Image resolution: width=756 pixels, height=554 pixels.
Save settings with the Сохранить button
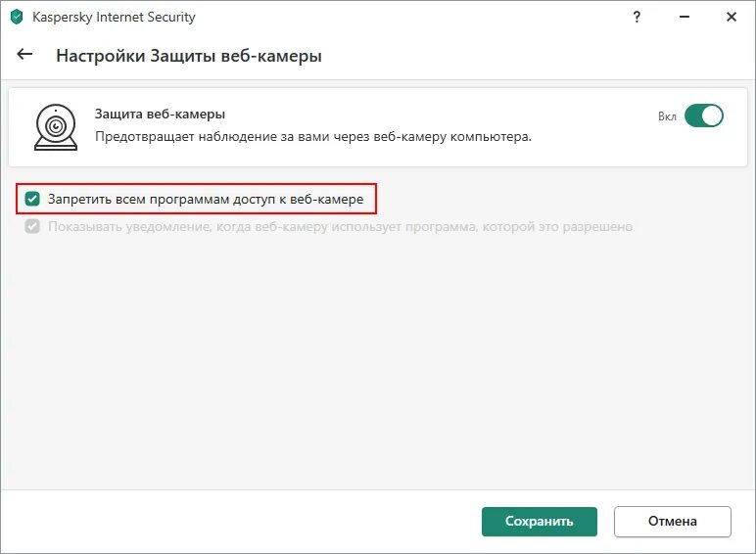click(x=539, y=522)
